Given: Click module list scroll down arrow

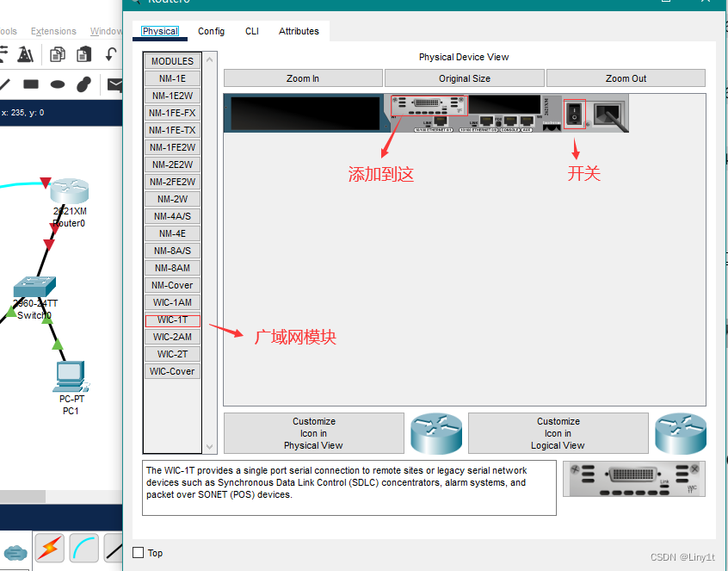Looking at the screenshot, I should 209,446.
